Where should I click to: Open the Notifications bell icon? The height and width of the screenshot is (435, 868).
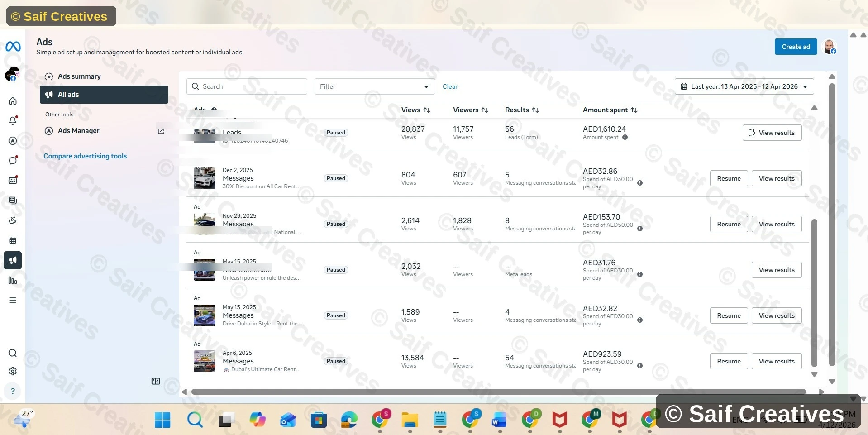pos(13,121)
